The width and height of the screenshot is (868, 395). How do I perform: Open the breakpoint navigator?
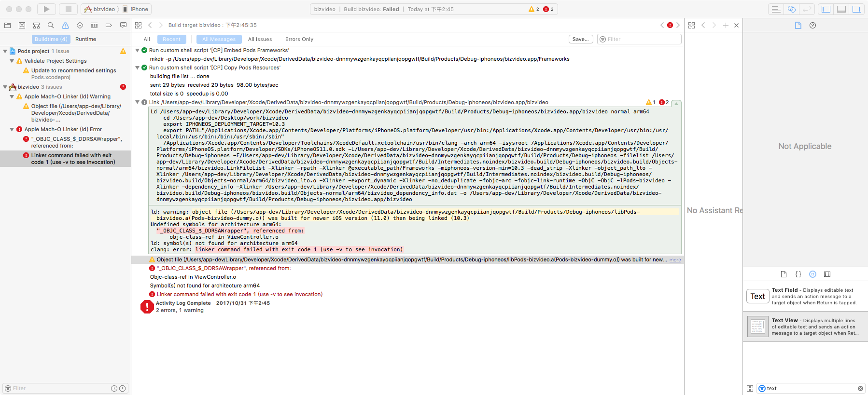pyautogui.click(x=109, y=25)
